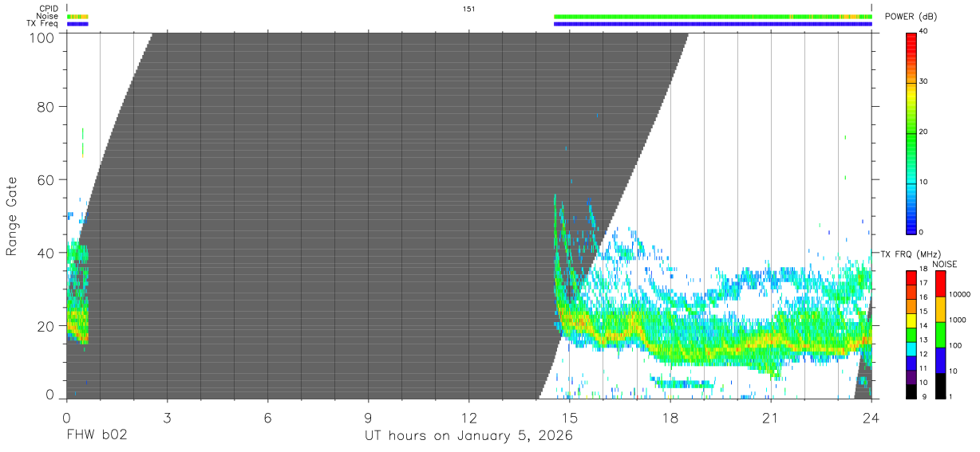Click the purple 10–11 MHz swatch in TX FRQ legend
Viewport: 980px width, 452px height.
click(911, 377)
